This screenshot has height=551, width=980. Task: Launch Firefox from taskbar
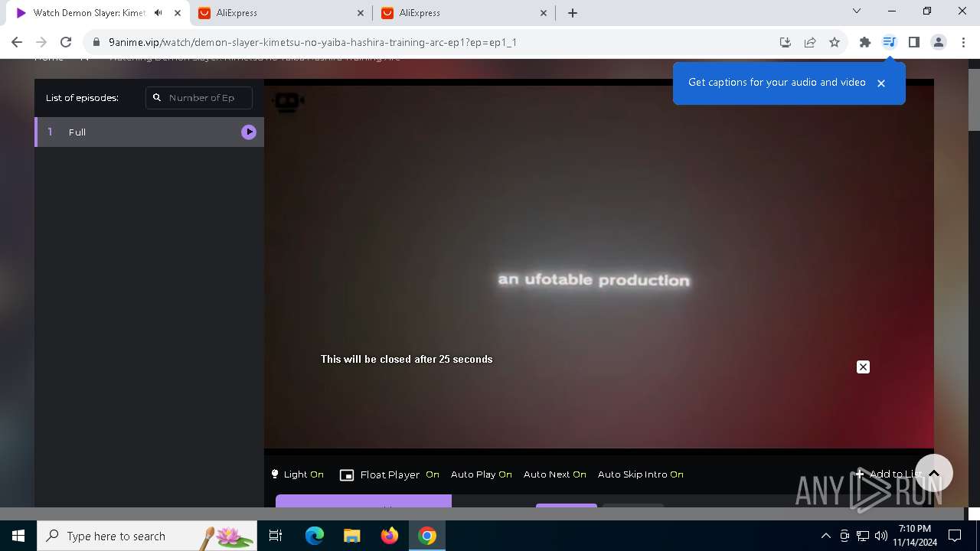pyautogui.click(x=390, y=536)
